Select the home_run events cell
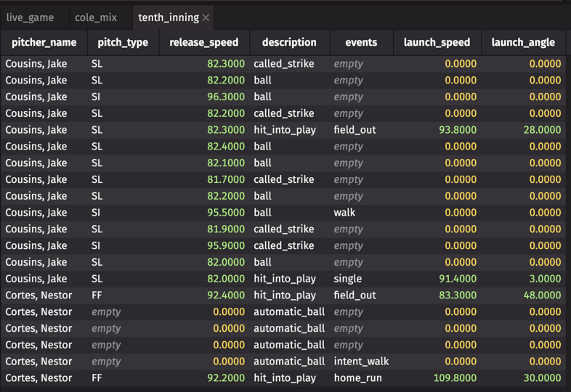This screenshot has height=392, width=571. 358,378
